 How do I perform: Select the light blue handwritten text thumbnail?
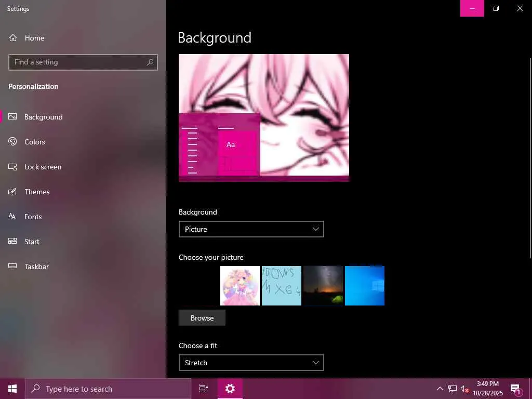[281, 286]
